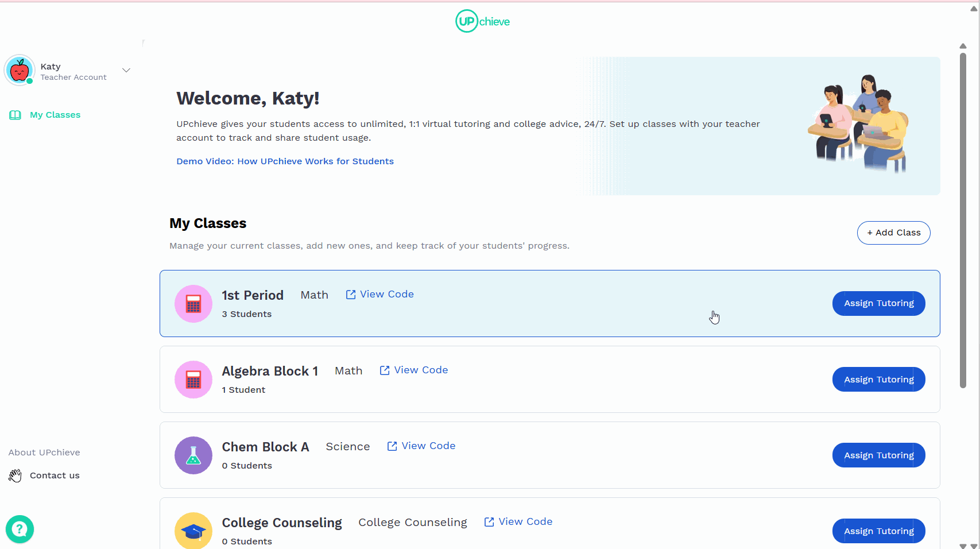Click the Welcome, Katy! heading
The width and height of the screenshot is (980, 549).
247,98
